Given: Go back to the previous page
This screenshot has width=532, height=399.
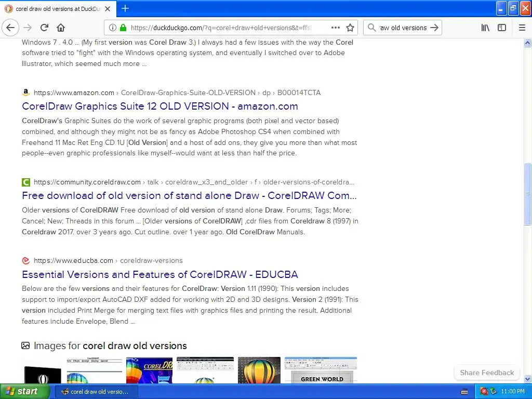Looking at the screenshot, I should (10, 28).
